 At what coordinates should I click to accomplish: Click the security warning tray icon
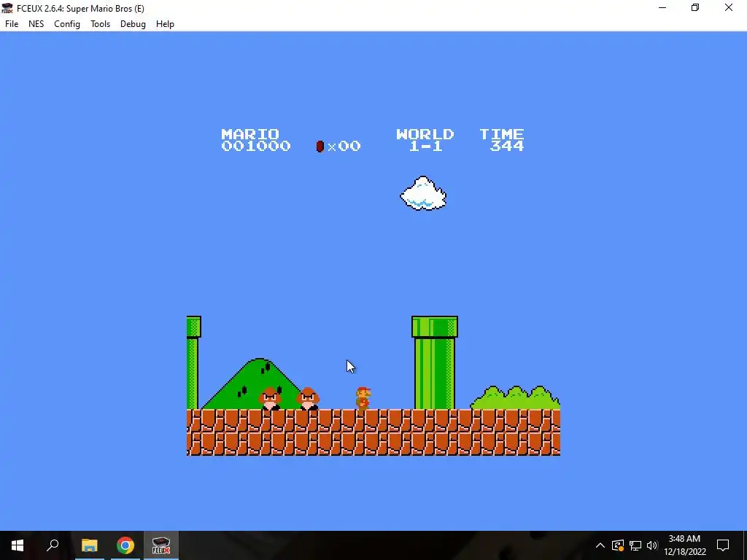pyautogui.click(x=618, y=545)
